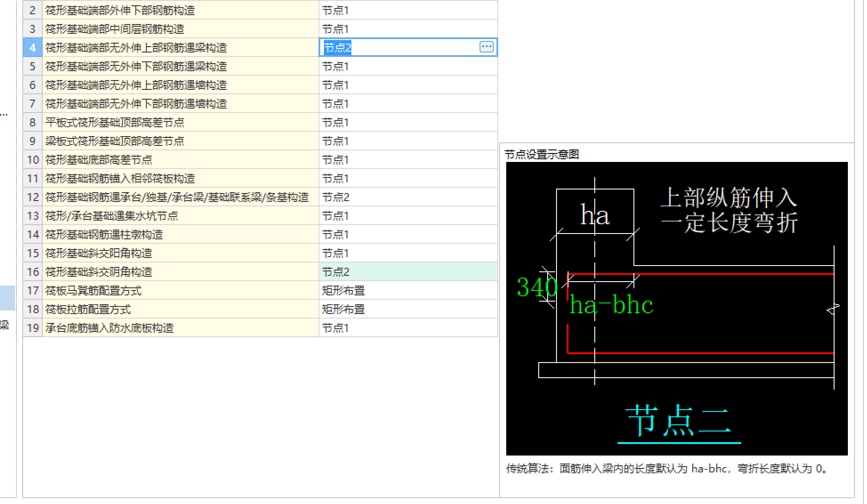867x504 pixels.
Task: Select row 7 筏形基础端部无外伸下部钢筋遇墙构造
Action: click(181, 103)
